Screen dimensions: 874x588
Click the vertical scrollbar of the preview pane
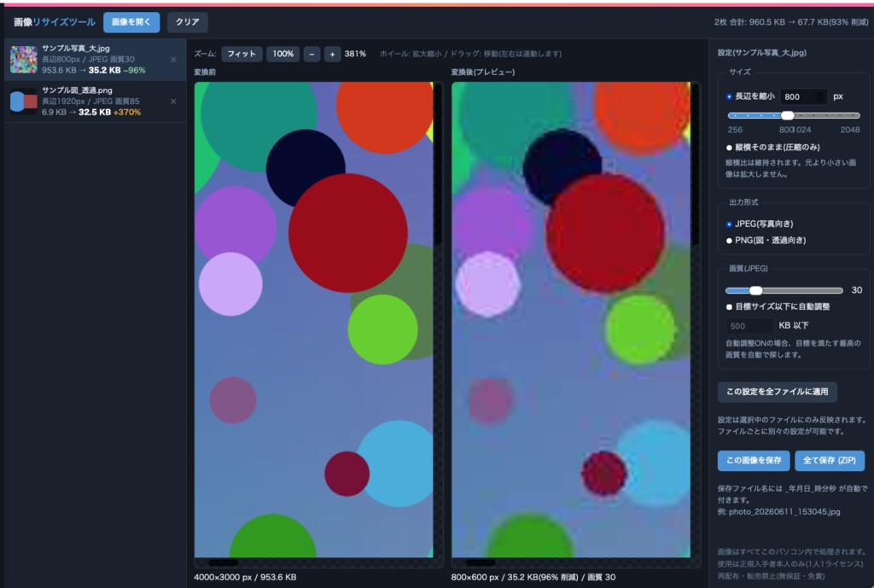pos(695,165)
